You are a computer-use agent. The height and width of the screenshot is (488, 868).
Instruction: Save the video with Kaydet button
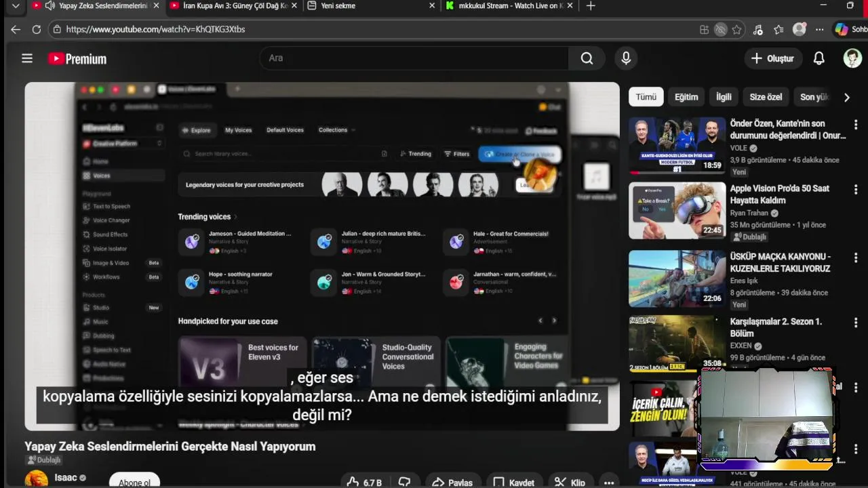coord(513,482)
